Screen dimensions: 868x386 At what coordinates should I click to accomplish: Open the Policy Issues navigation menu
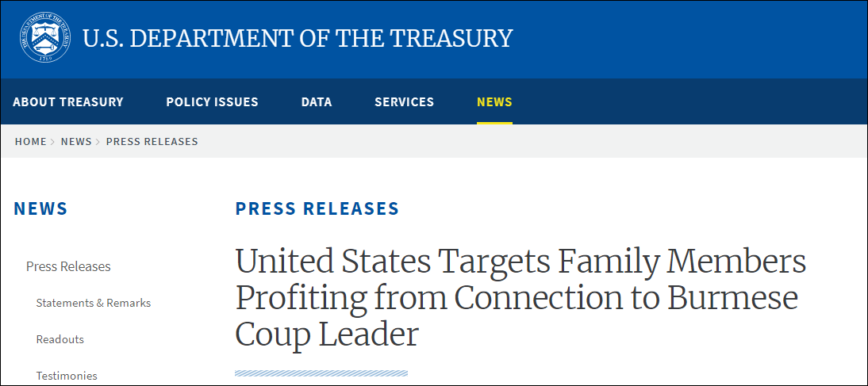(212, 102)
